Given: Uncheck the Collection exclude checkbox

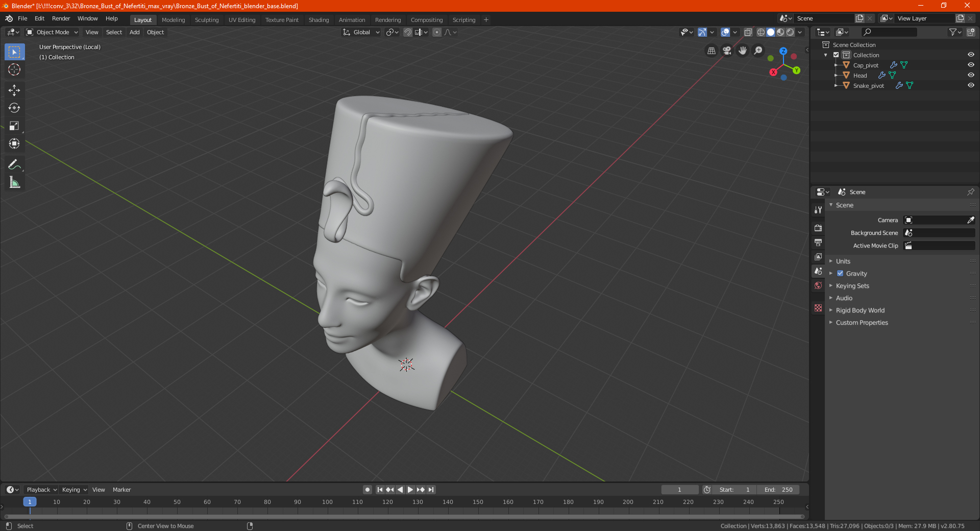Looking at the screenshot, I should tap(836, 55).
